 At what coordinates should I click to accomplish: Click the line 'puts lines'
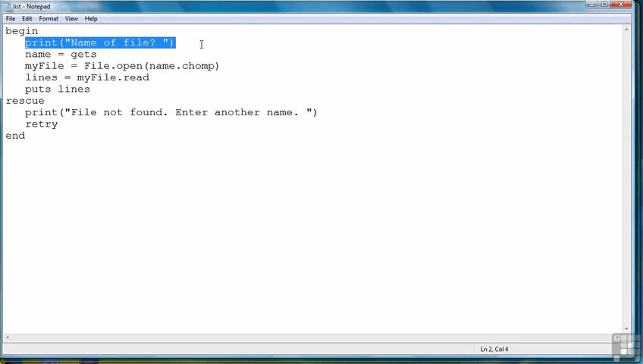(x=58, y=89)
